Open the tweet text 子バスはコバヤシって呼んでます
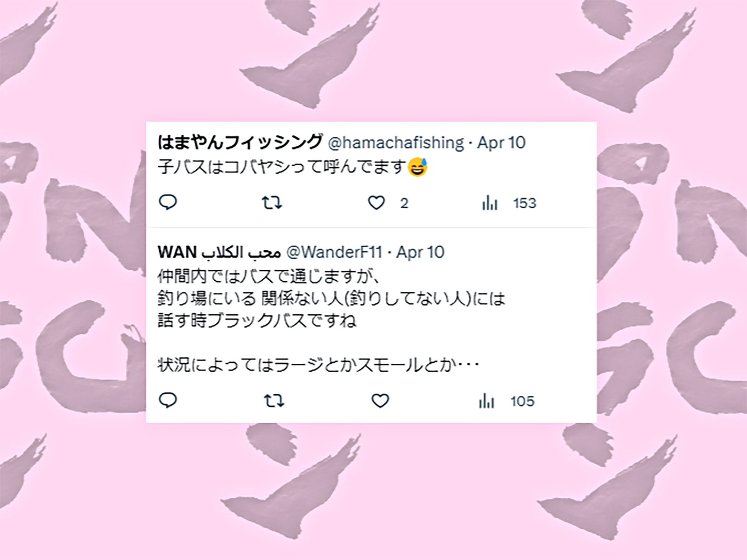The width and height of the screenshot is (747, 560). click(282, 167)
